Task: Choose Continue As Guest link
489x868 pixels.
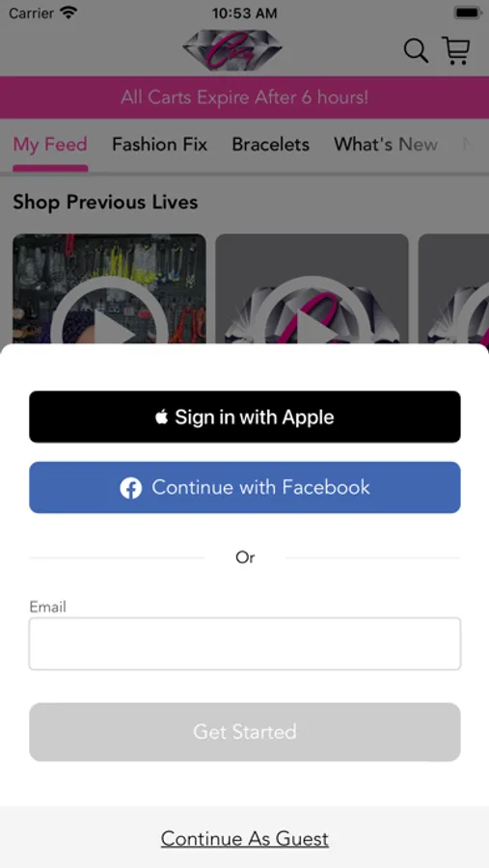Action: pyautogui.click(x=245, y=839)
